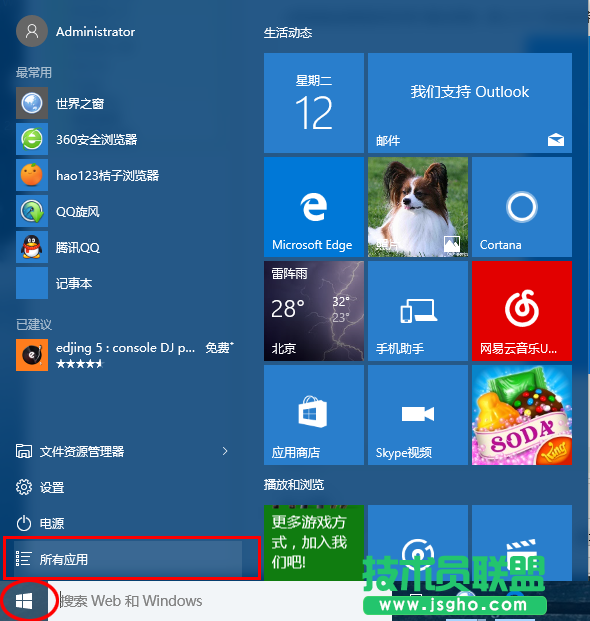Click the 免费 label of edjing suggestion

point(219,347)
